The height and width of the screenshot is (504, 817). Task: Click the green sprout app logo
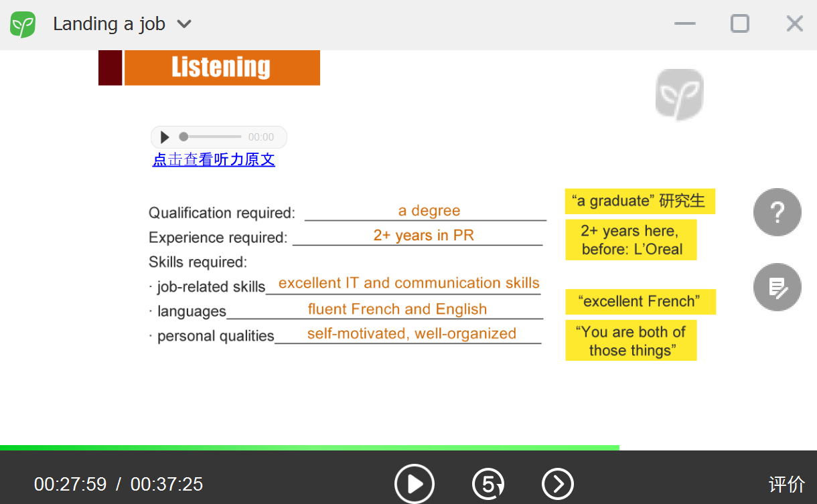[x=23, y=25]
